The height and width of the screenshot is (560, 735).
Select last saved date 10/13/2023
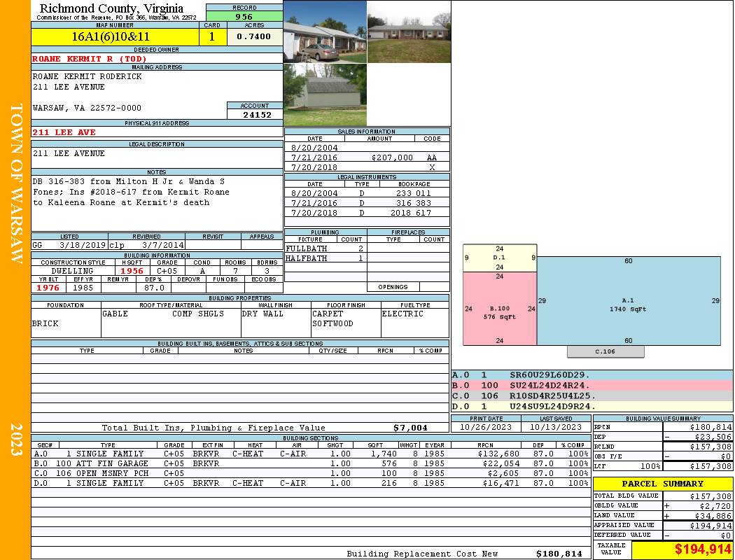tap(556, 427)
